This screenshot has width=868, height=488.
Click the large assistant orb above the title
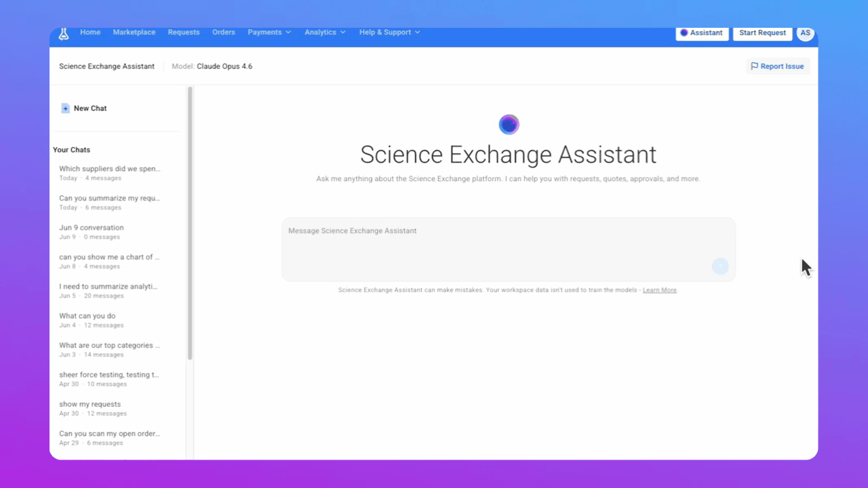click(x=509, y=125)
